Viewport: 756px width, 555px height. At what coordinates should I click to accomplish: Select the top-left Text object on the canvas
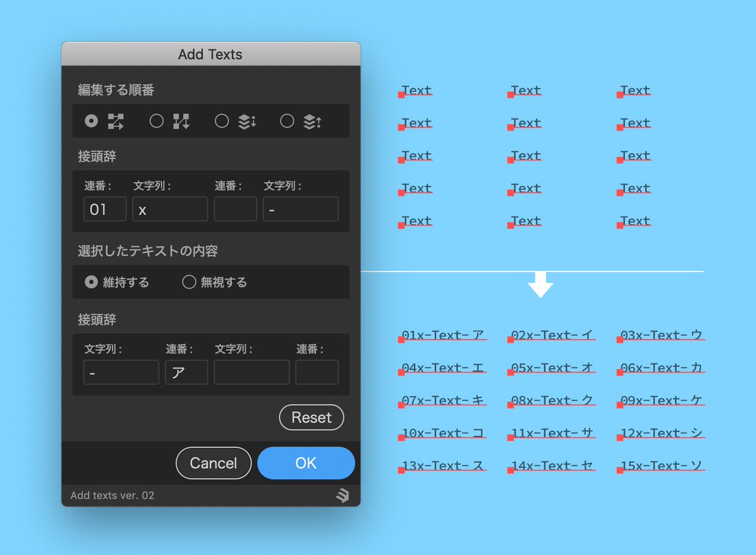tap(416, 90)
